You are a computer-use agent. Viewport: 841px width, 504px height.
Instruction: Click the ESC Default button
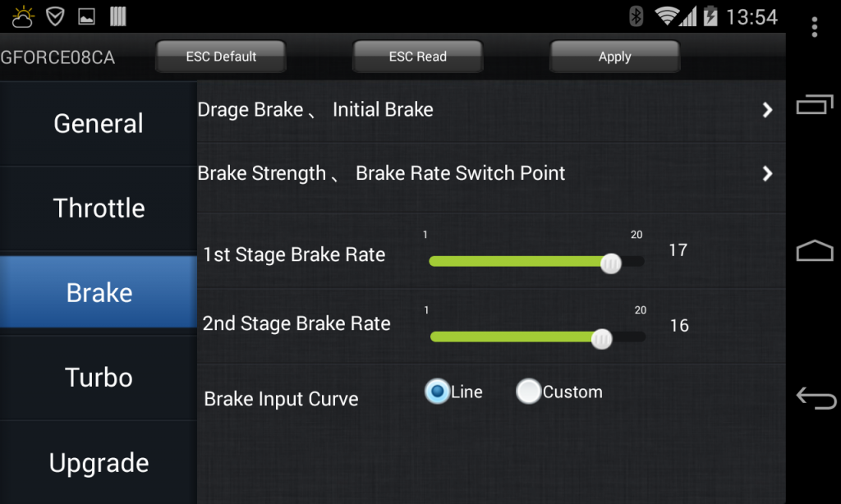tap(221, 57)
